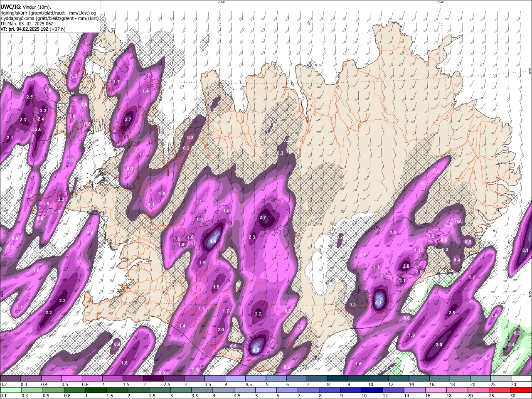Click the 30 label under the upper legend row

[514, 384]
